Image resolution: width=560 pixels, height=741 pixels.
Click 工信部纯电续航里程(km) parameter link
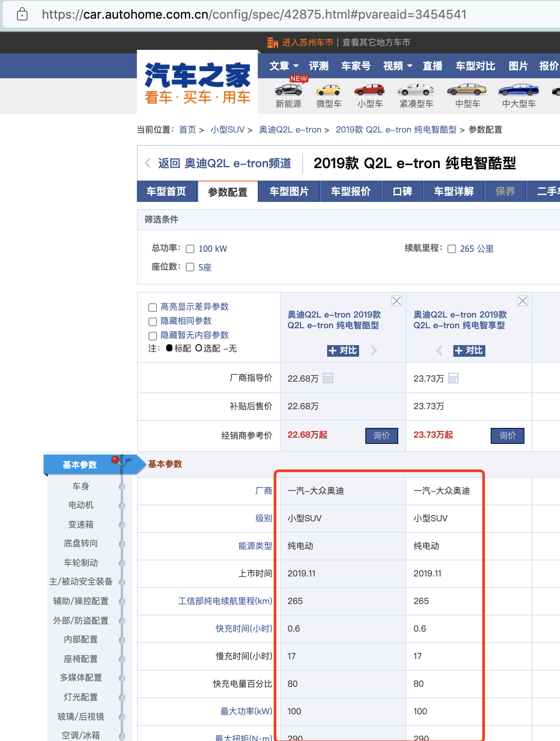click(x=225, y=601)
